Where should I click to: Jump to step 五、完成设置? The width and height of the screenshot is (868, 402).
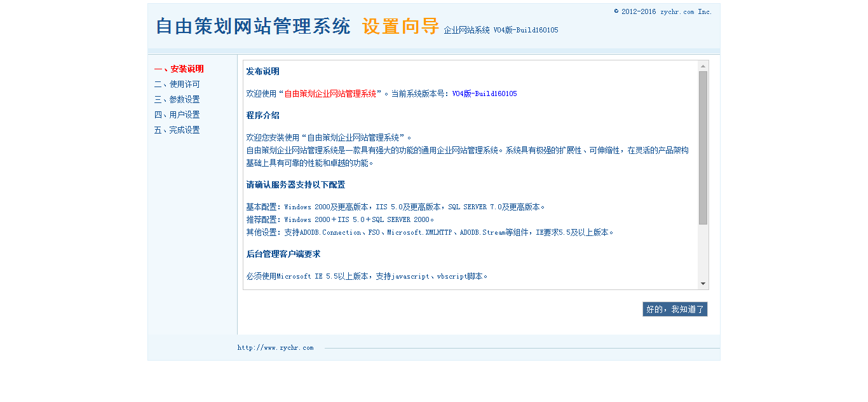tap(177, 130)
